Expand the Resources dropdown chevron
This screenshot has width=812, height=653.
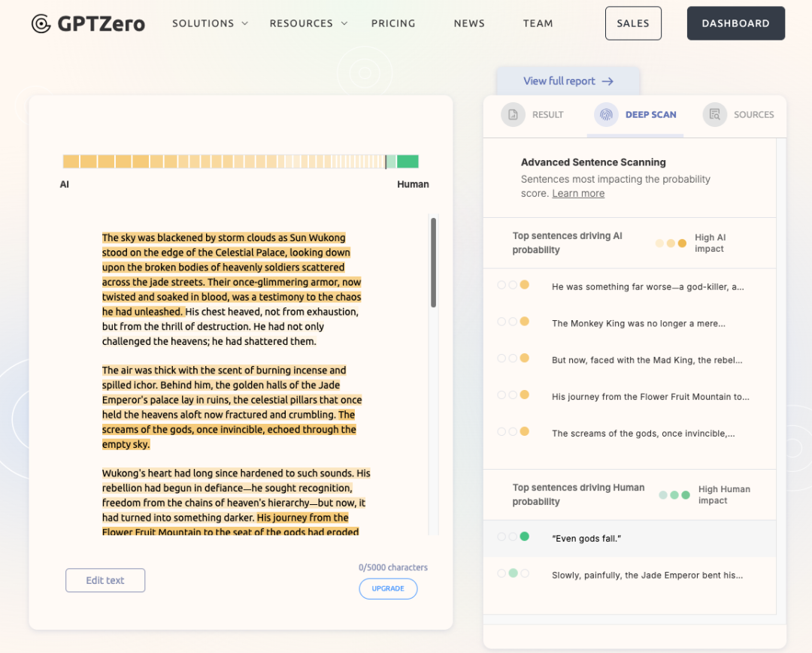coord(344,23)
